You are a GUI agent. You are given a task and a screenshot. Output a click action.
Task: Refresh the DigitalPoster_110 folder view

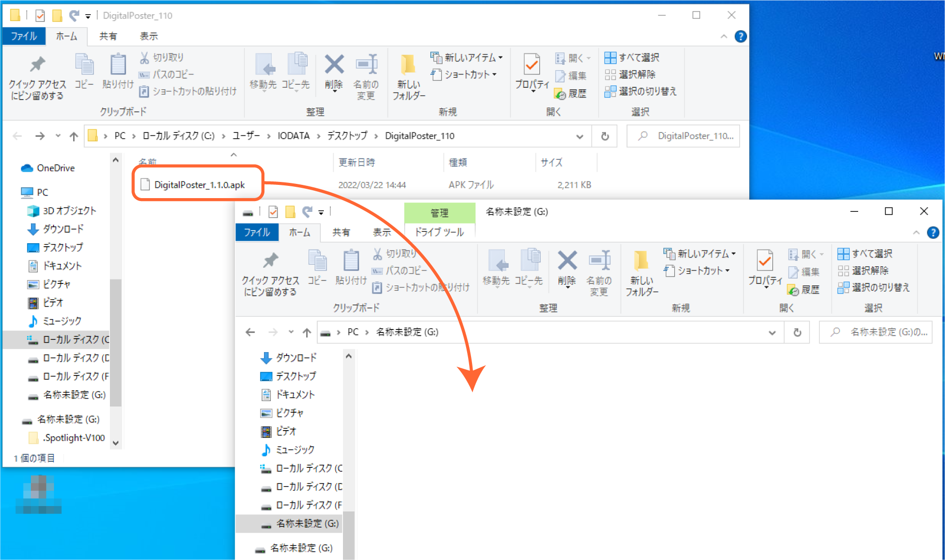click(x=604, y=136)
